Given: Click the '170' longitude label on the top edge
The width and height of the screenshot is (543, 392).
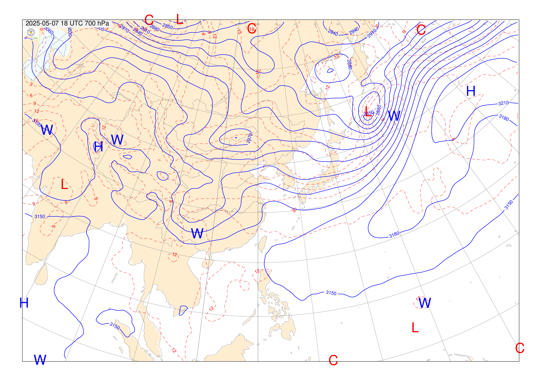Looking at the screenshot, I should point(363,24).
